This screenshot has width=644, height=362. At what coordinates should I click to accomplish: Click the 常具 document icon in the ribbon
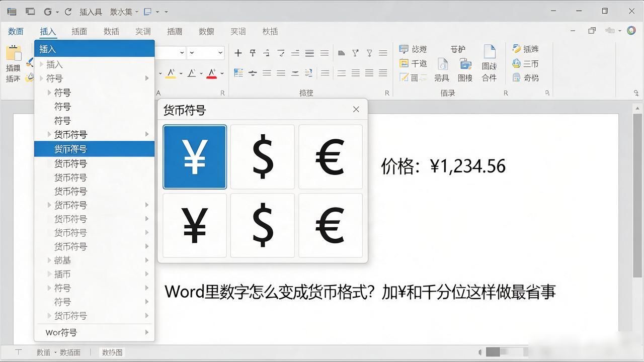tap(442, 64)
